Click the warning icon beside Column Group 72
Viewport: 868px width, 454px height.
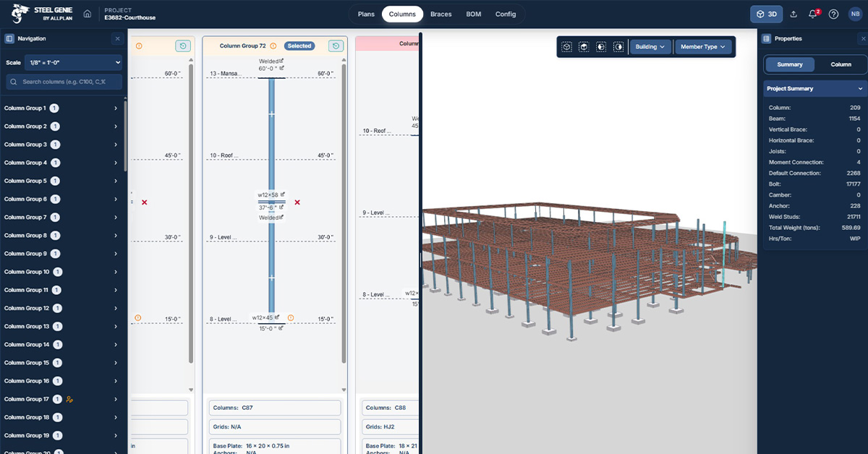[273, 46]
